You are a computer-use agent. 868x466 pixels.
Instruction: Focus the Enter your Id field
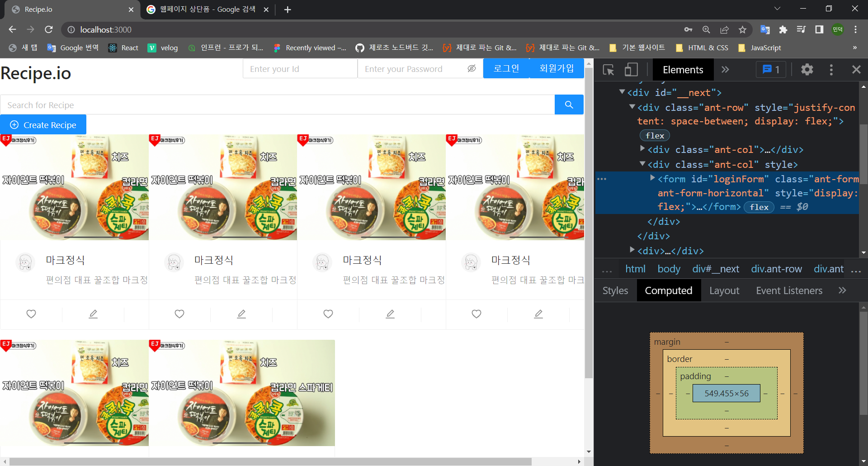[x=300, y=69]
